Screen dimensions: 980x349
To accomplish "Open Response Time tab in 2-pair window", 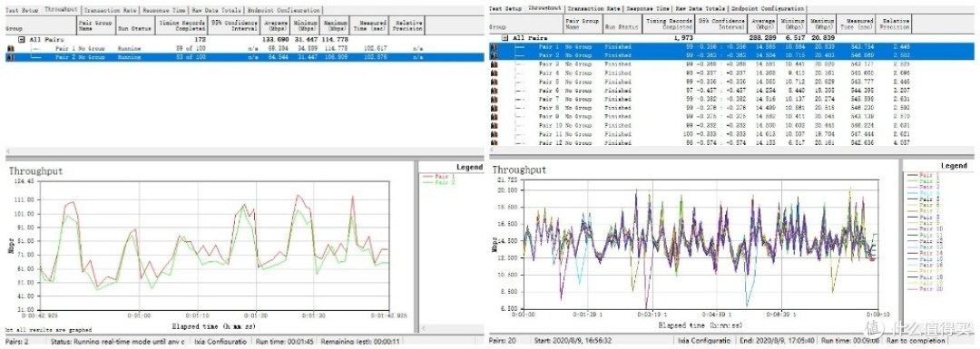I will pyautogui.click(x=163, y=11).
